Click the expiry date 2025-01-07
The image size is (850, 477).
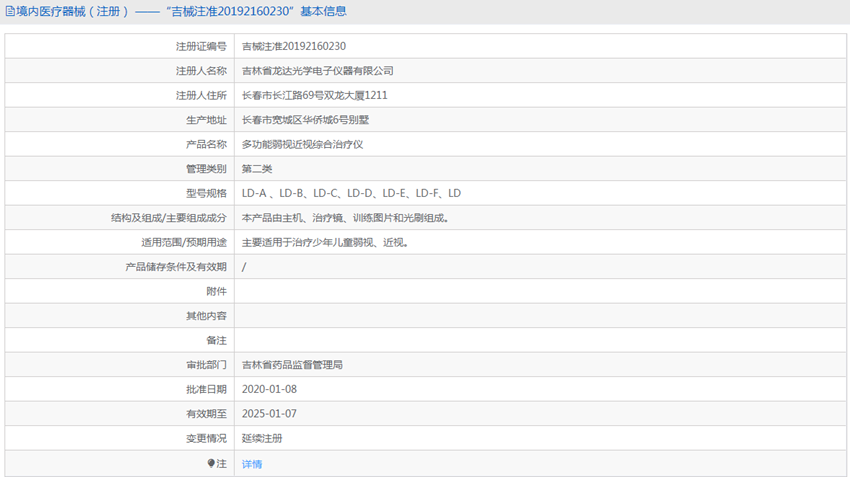(269, 414)
